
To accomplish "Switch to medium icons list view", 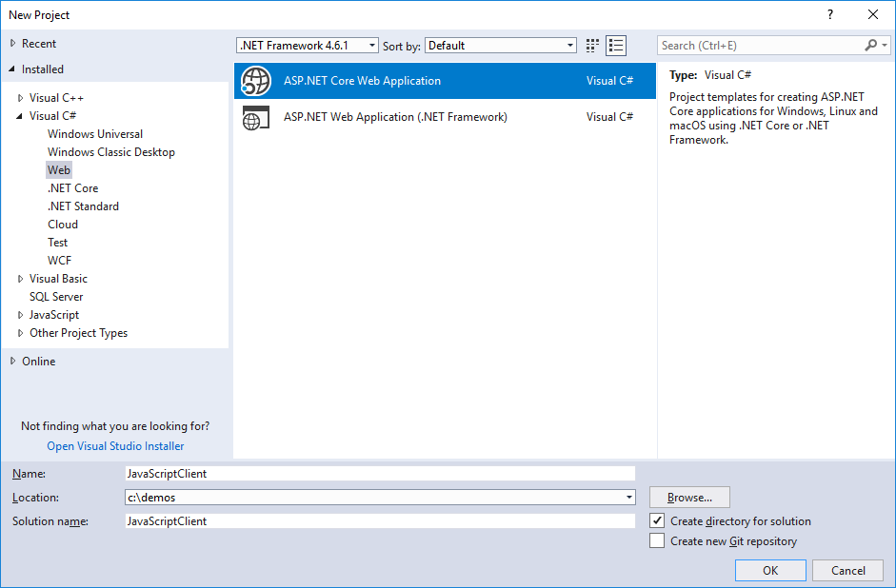I will pos(616,46).
